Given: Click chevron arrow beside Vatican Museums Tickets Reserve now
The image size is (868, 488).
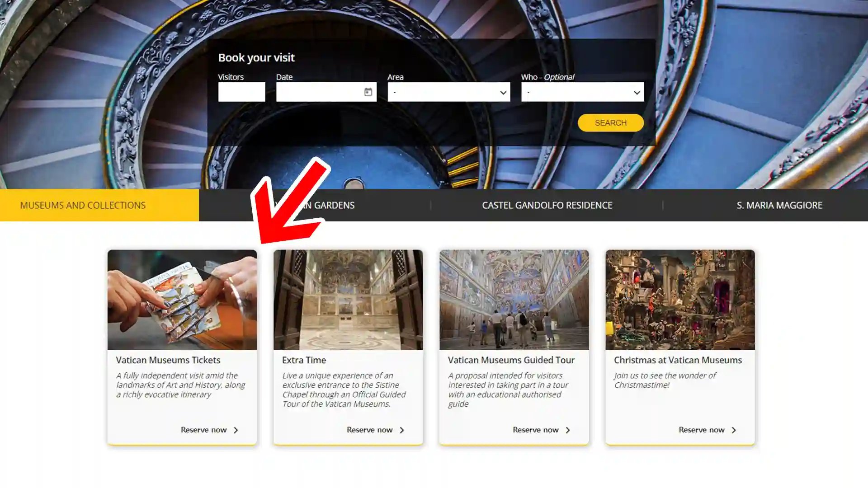Looking at the screenshot, I should [x=236, y=430].
